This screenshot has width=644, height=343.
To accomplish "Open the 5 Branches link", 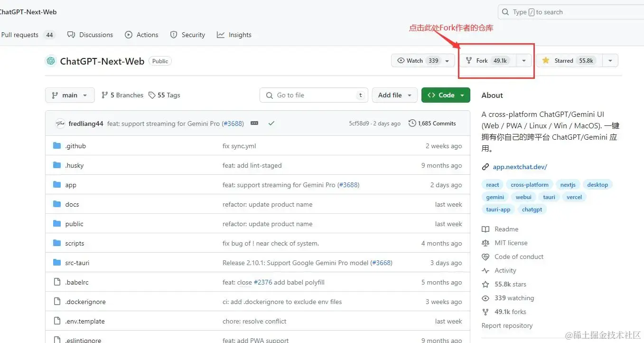I will tap(122, 95).
